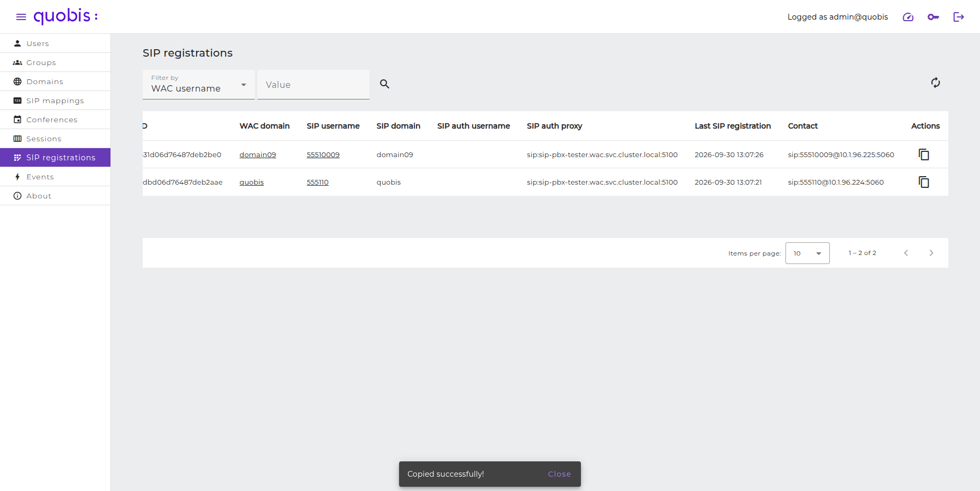
Task: Click the key icon in top bar
Action: coord(933,17)
